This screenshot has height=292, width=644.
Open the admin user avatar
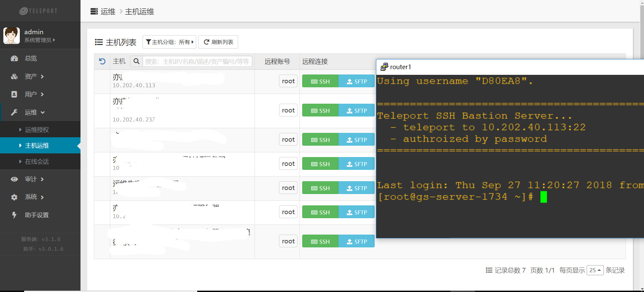(x=11, y=36)
